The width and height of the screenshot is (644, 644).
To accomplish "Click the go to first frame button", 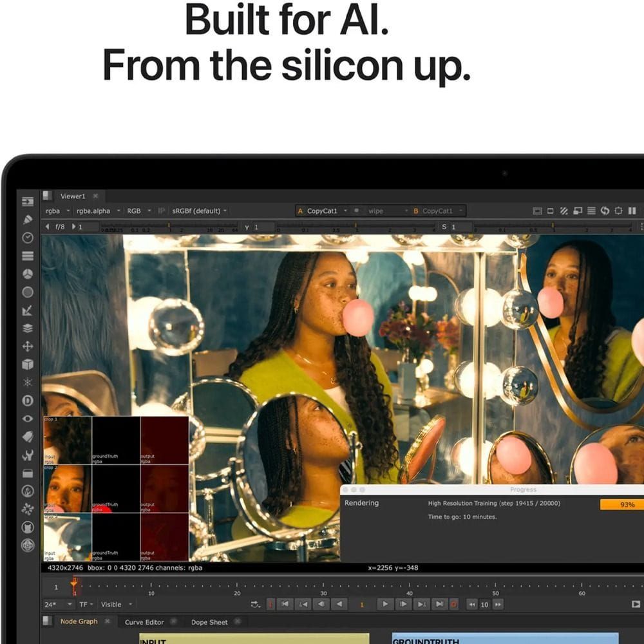I will point(285,604).
